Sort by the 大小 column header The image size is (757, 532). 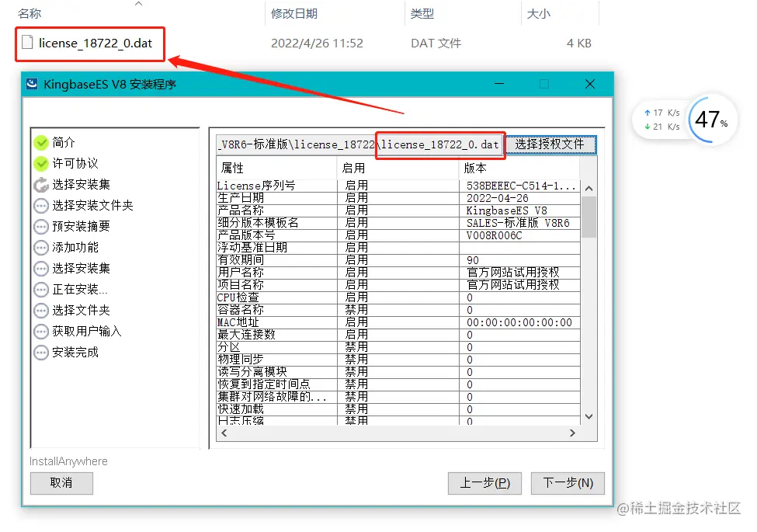(x=538, y=13)
